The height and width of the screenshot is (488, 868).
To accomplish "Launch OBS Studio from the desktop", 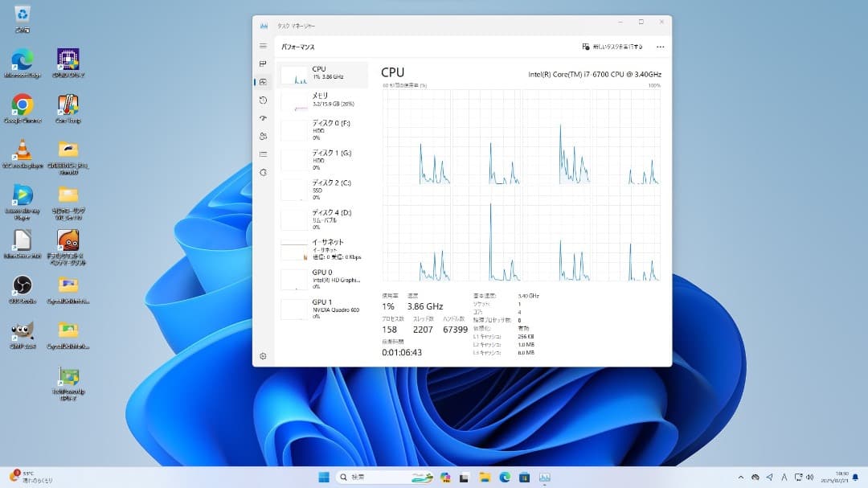I will [x=22, y=285].
